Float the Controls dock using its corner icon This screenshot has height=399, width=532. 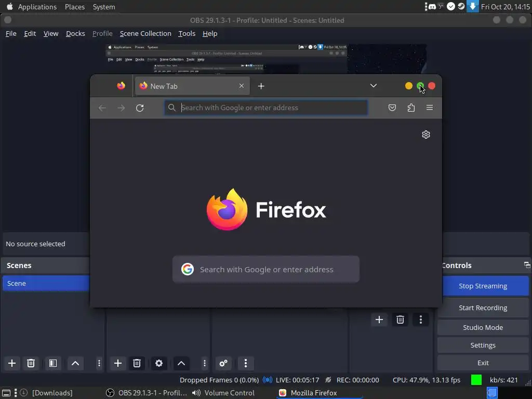(x=527, y=265)
